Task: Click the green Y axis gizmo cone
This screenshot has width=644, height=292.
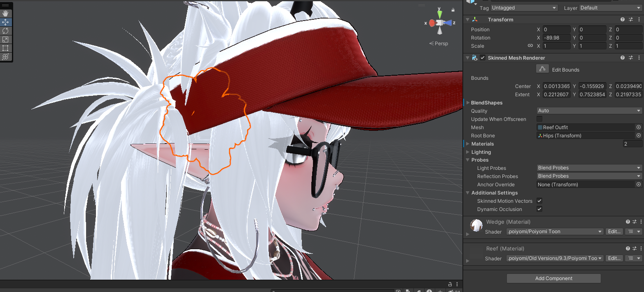Action: click(440, 14)
